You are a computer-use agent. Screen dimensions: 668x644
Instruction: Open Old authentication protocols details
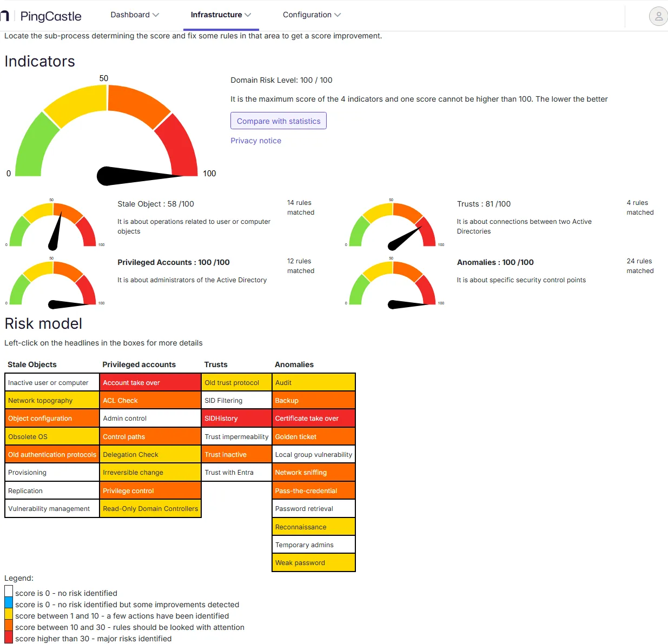click(52, 454)
